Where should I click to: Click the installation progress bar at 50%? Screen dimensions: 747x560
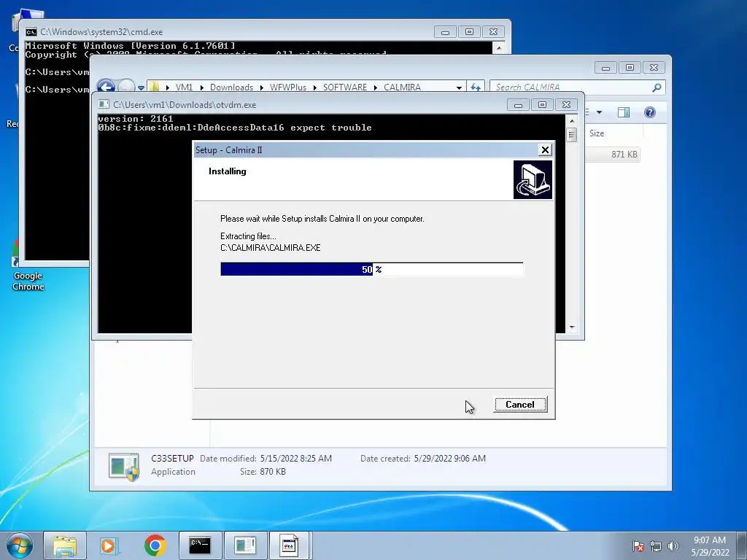pos(371,269)
